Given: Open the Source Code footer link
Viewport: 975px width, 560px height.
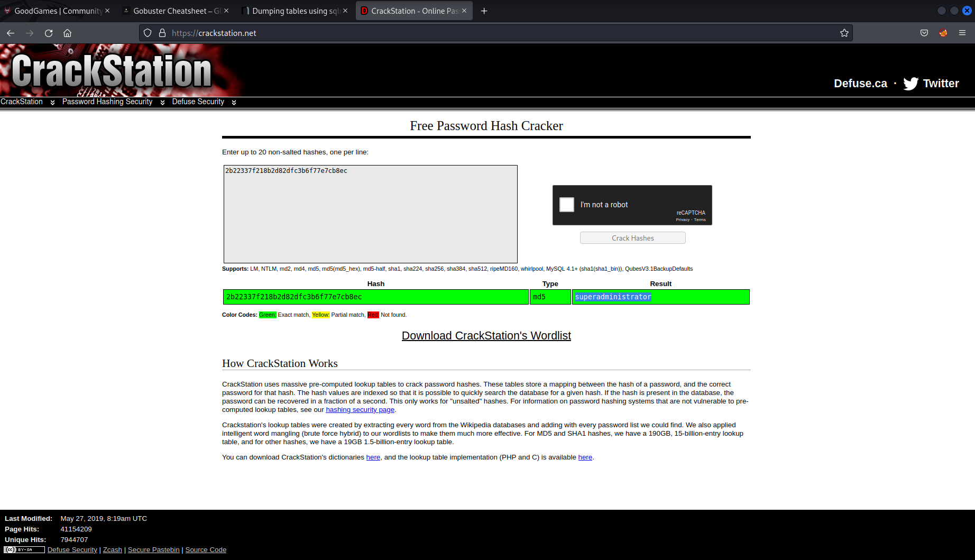Looking at the screenshot, I should point(206,550).
